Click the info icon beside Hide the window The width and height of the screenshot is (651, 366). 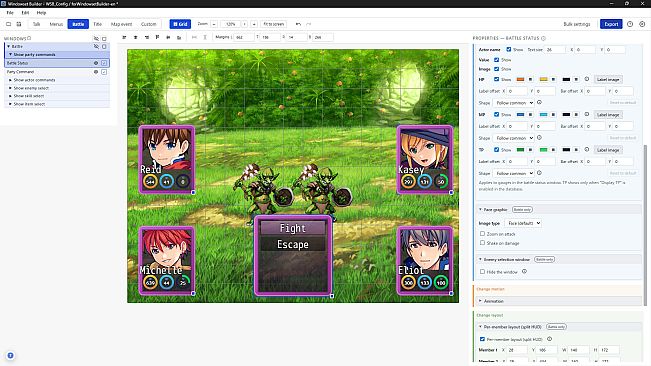click(x=524, y=271)
